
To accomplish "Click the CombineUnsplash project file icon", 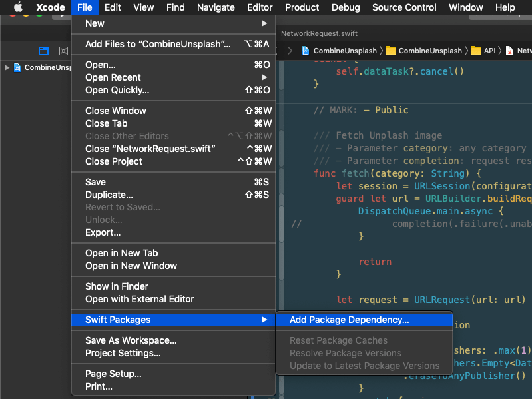I will 17,67.
